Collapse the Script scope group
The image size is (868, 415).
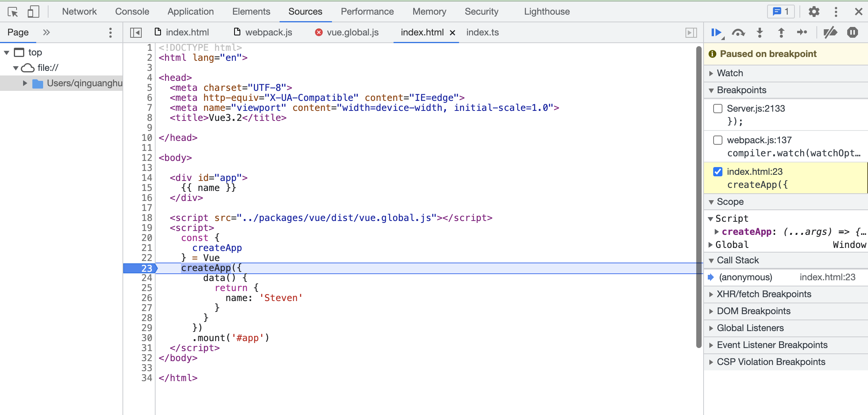(711, 219)
